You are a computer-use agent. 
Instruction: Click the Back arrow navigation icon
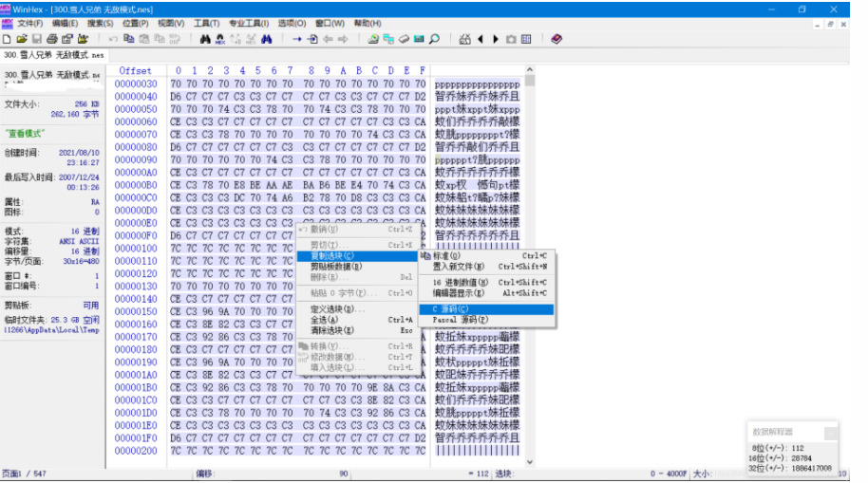pyautogui.click(x=328, y=39)
